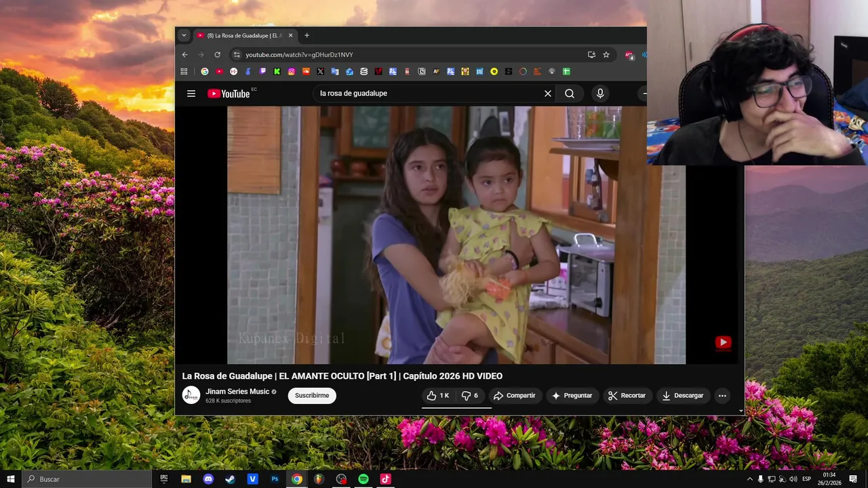Open the X bookmark
Viewport: 868px width, 488px height.
pos(320,71)
